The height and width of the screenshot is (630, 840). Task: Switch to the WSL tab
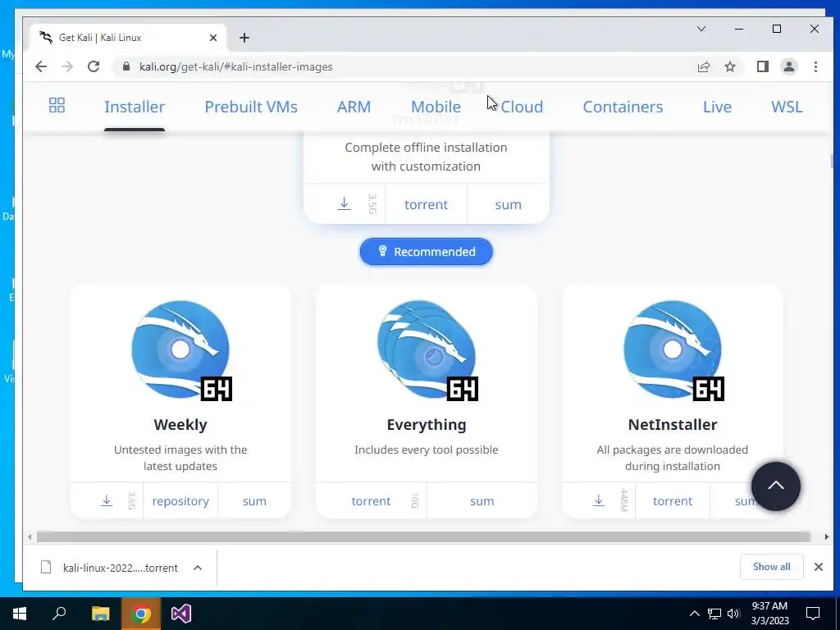click(x=787, y=107)
